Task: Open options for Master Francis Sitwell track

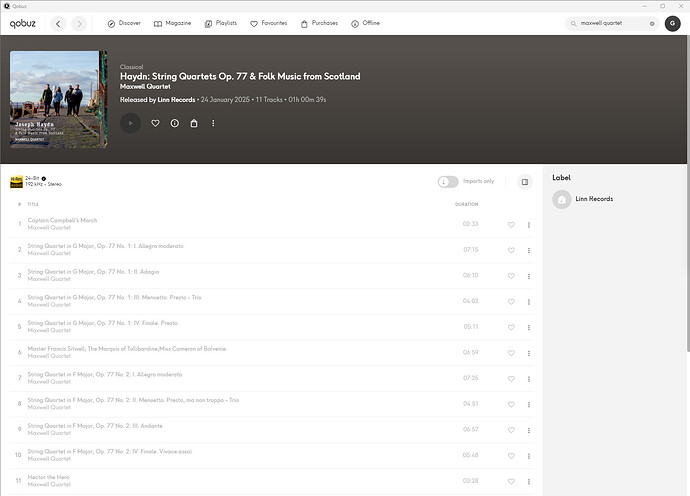Action: click(529, 353)
